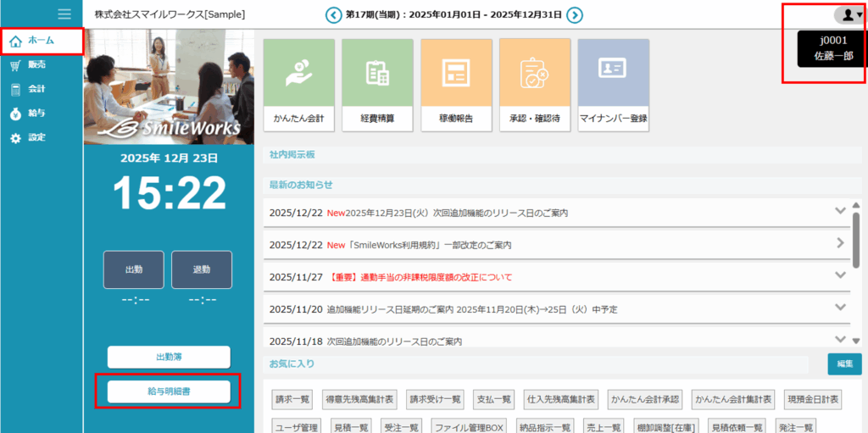Toggle the hamburger menu in sidebar
The image size is (868, 433).
(x=64, y=14)
